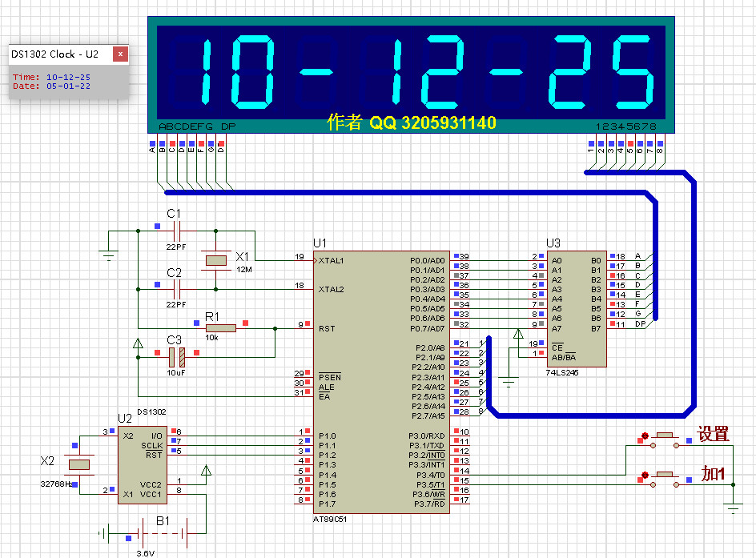
Task: Click the 3.6V value under B1
Action: [146, 554]
